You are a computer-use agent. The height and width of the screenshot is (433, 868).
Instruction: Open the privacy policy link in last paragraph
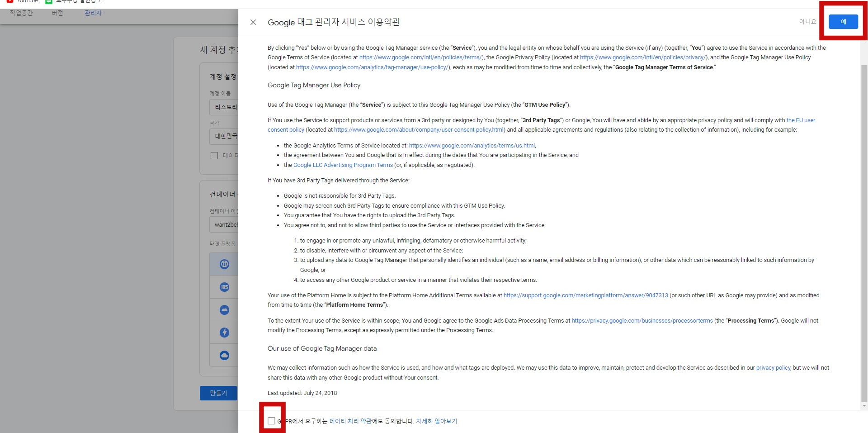point(773,368)
